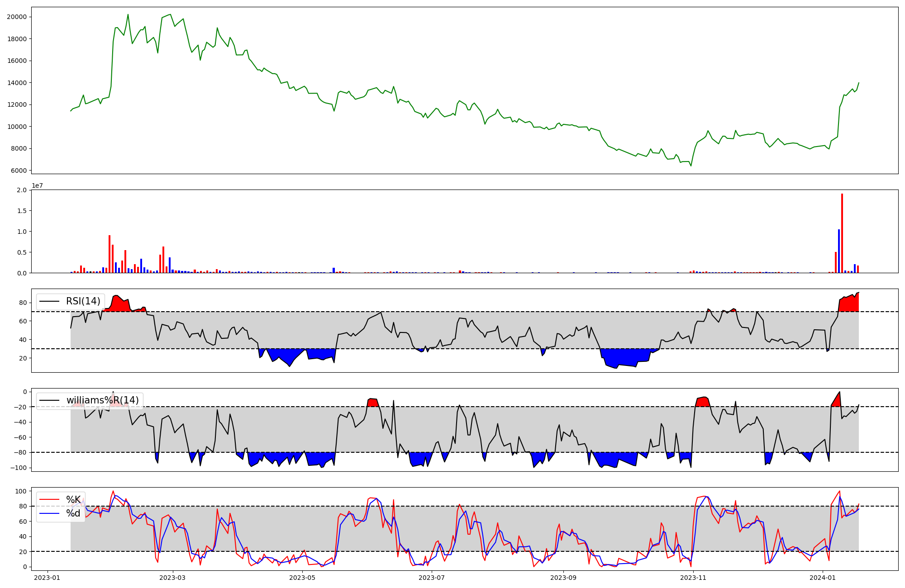Click the 1e7 volume scale label
The image size is (905, 588).
37,185
